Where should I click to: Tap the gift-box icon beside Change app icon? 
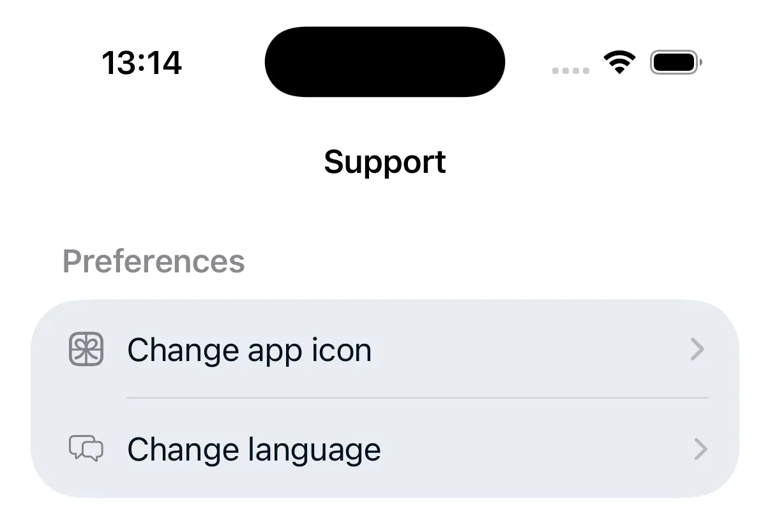pyautogui.click(x=86, y=350)
